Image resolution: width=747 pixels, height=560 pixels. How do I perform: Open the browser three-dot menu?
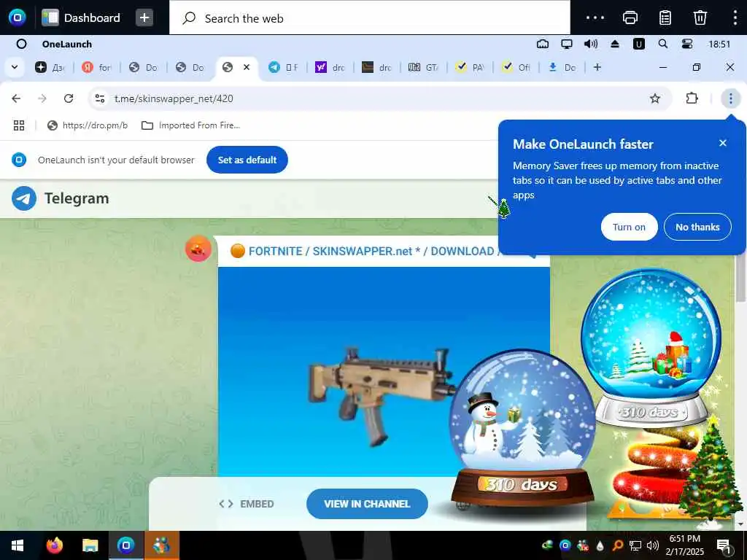730,98
